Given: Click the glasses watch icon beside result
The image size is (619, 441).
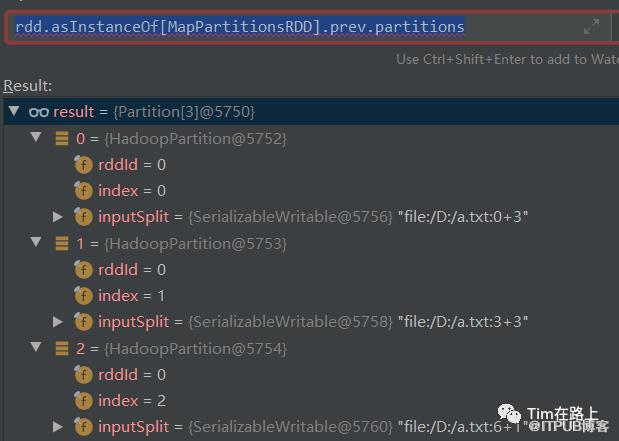Looking at the screenshot, I should coord(39,112).
